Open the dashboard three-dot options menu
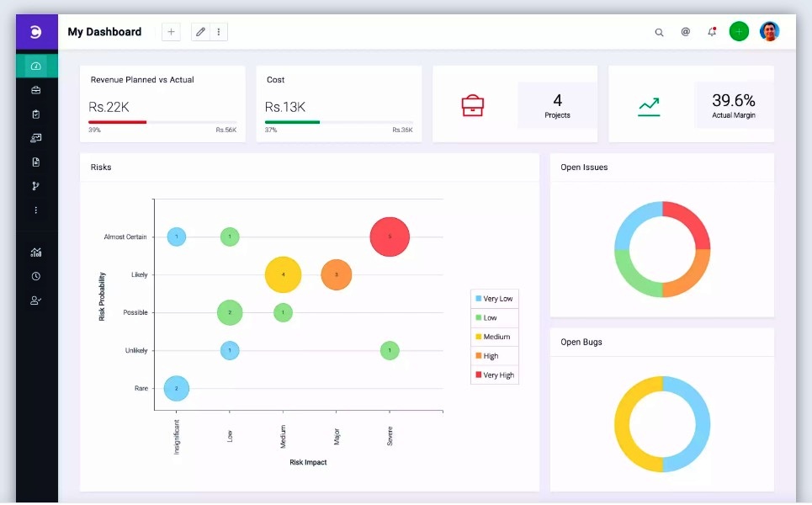812x505 pixels. [x=219, y=32]
